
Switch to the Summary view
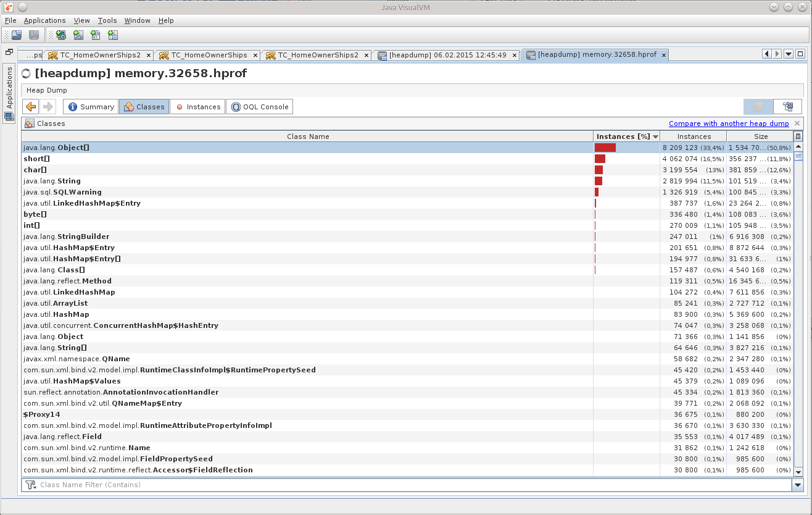(91, 107)
